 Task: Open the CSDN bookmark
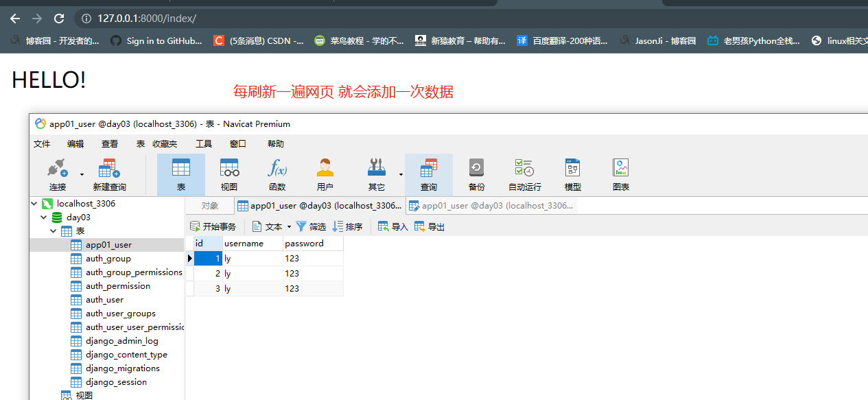259,40
